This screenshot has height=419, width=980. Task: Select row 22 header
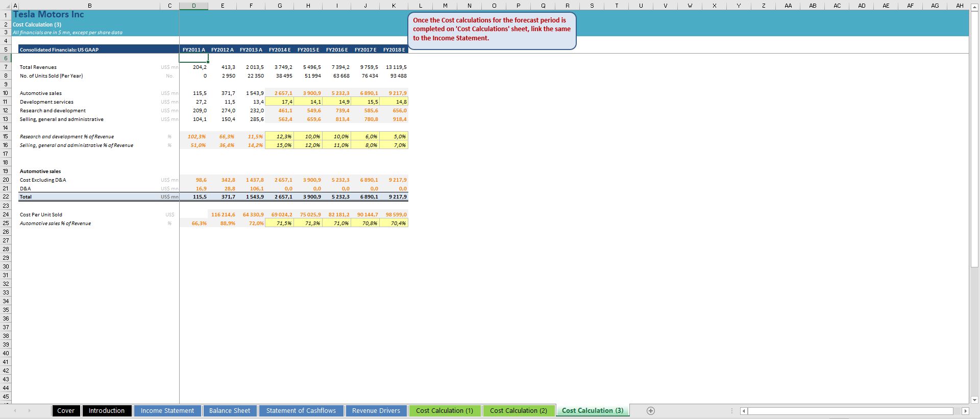click(6, 196)
